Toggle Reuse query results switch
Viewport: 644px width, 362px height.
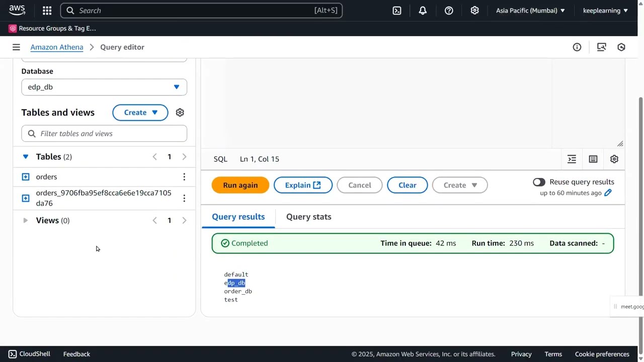tap(539, 182)
